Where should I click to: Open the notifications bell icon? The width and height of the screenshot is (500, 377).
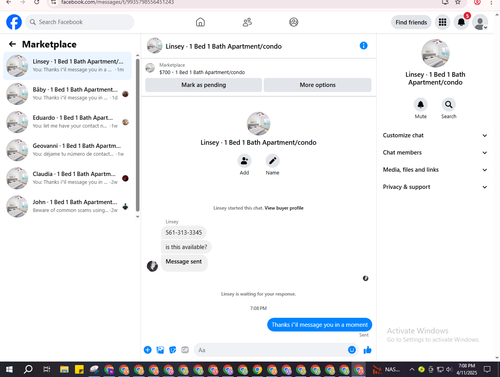pyautogui.click(x=461, y=22)
